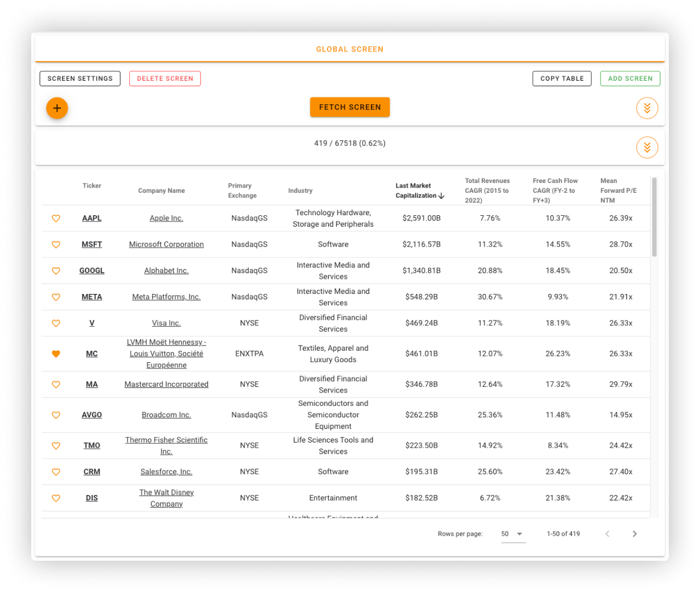Go to the next page of results
The image size is (700, 592).
click(634, 534)
